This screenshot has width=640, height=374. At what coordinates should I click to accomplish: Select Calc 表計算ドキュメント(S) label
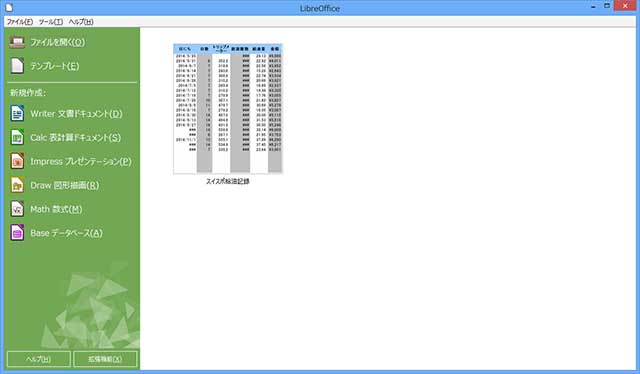[x=76, y=138]
